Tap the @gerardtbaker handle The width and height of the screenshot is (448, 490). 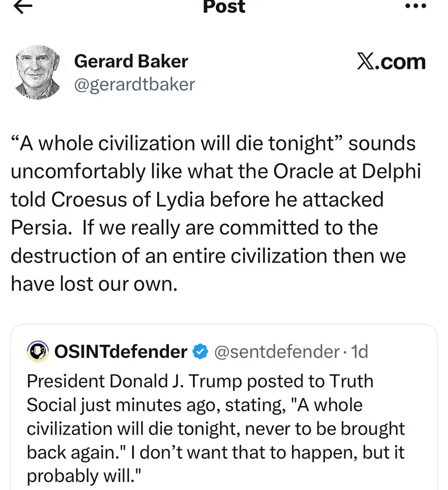pyautogui.click(x=134, y=84)
